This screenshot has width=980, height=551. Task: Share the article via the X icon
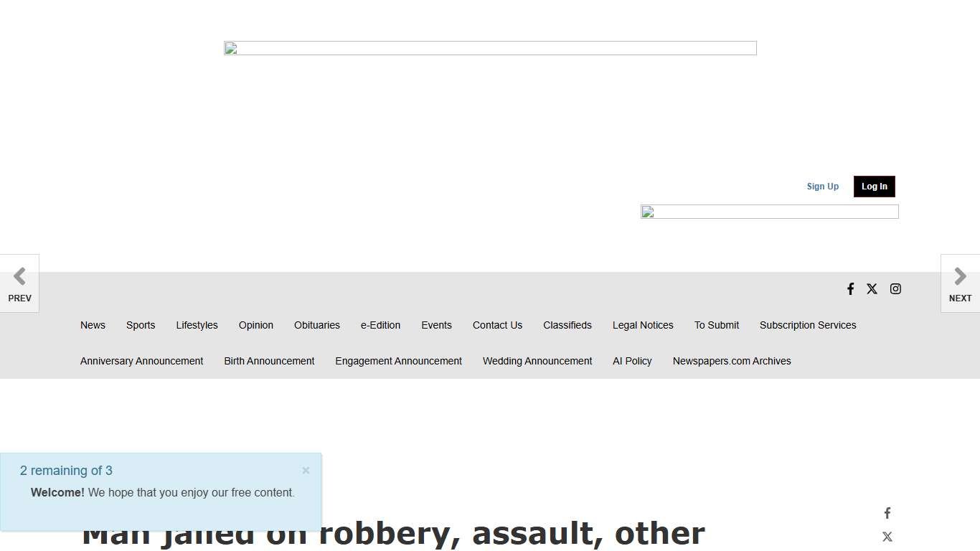click(x=887, y=536)
